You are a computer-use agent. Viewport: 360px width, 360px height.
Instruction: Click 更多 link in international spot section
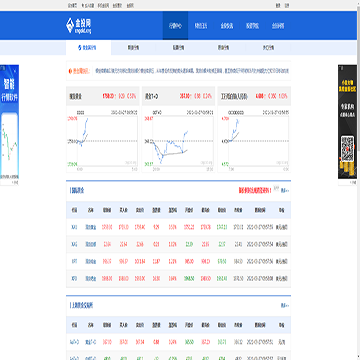[285, 191]
